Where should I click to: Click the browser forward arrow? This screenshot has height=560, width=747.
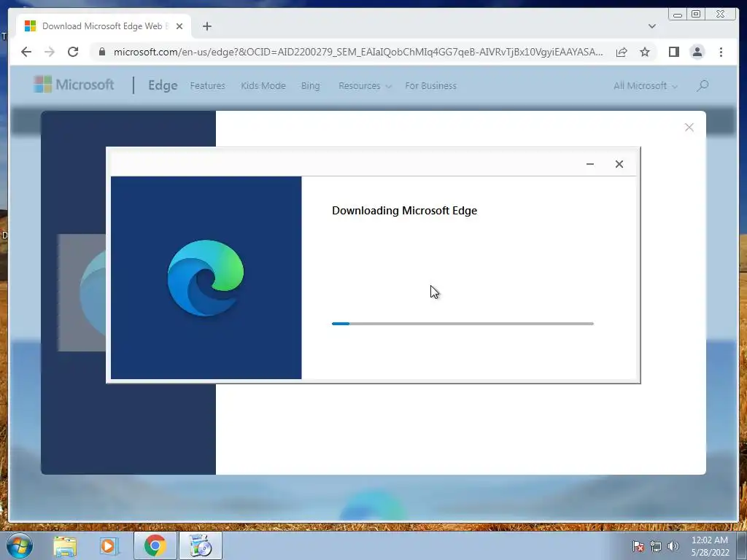point(50,52)
